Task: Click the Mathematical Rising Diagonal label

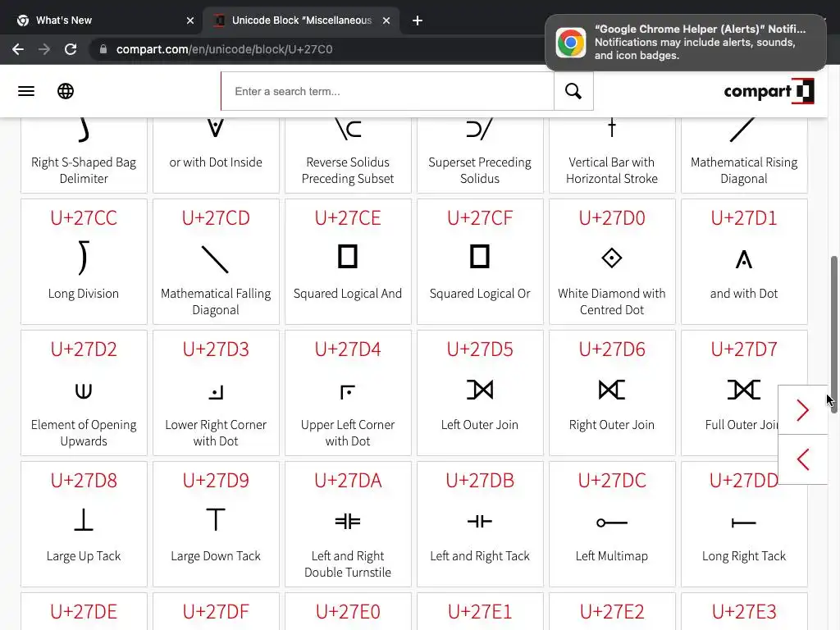Action: click(743, 171)
